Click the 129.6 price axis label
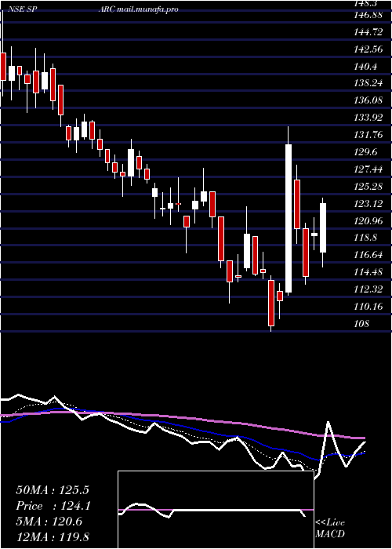 pyautogui.click(x=366, y=152)
